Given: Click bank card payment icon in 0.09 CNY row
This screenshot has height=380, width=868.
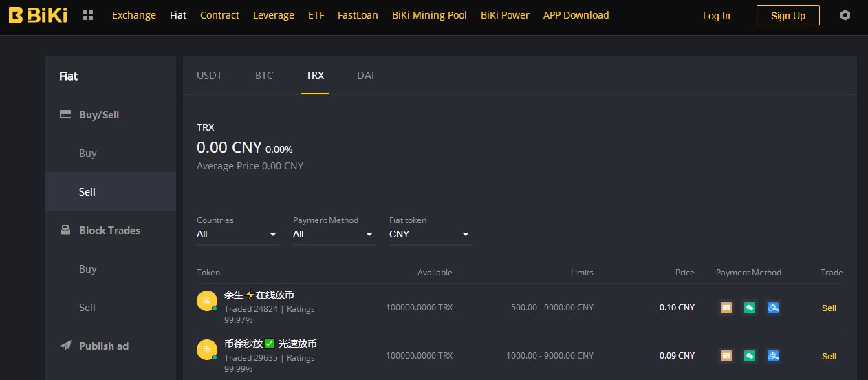Looking at the screenshot, I should pyautogui.click(x=726, y=356).
